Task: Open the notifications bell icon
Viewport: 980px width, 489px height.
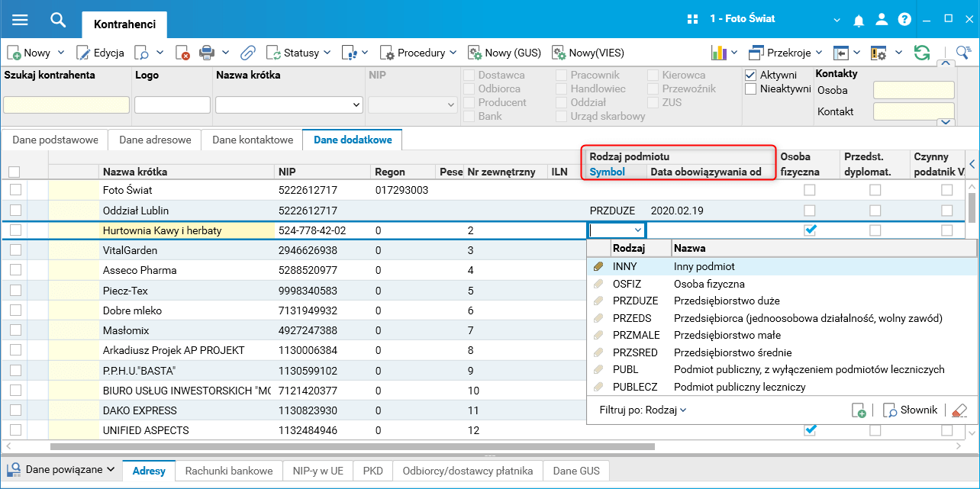Action: point(859,20)
